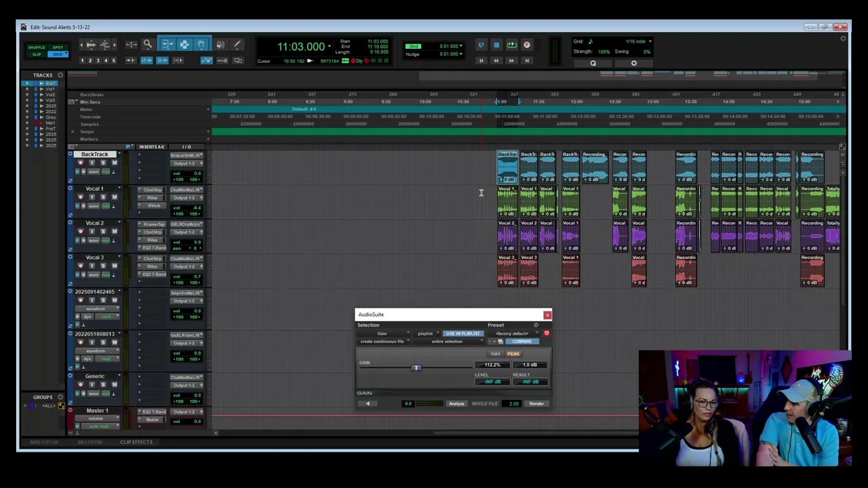
Task: Toggle input monitoring on Vocal 3 track
Action: click(92, 266)
